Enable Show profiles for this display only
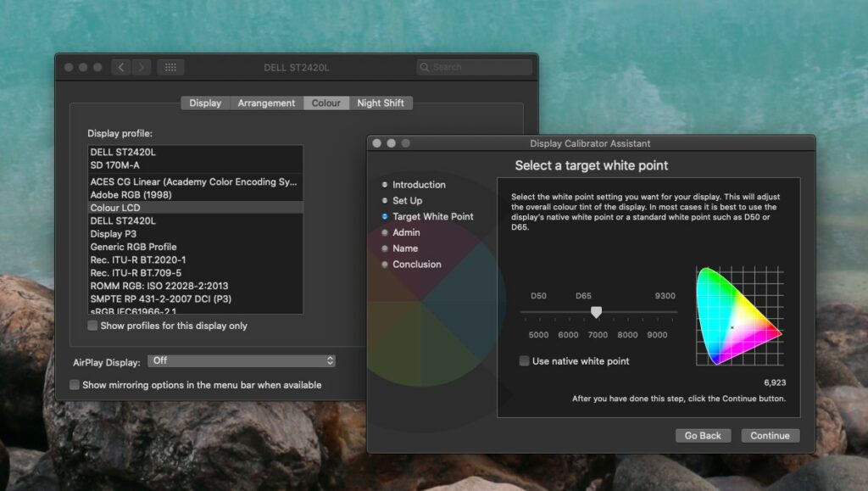This screenshot has width=868, height=491. (92, 325)
